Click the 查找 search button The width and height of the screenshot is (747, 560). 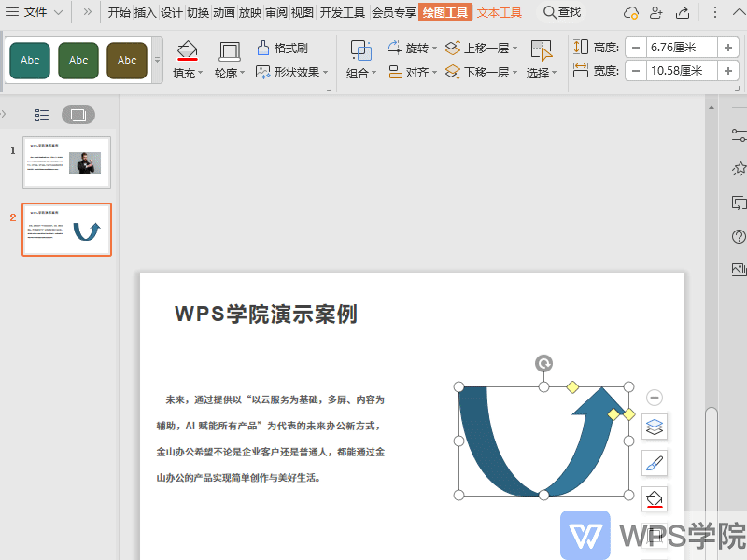coord(562,12)
